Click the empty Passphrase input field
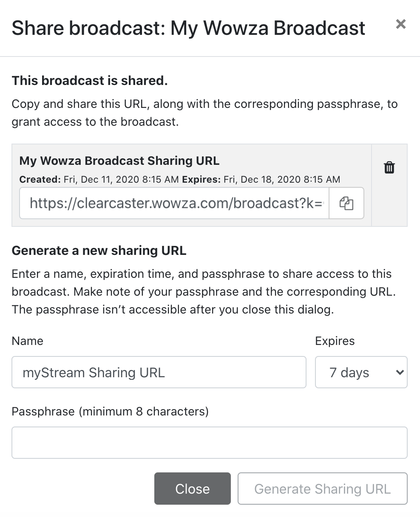 coord(209,443)
